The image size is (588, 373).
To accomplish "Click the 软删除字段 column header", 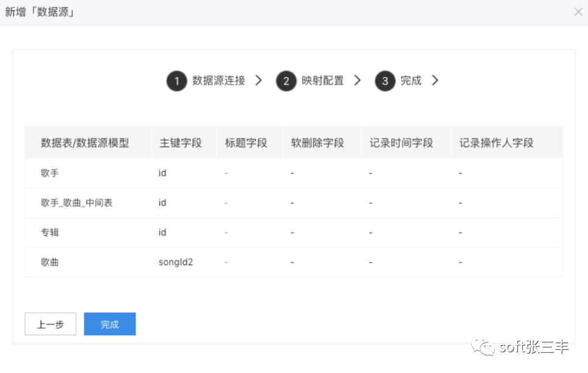I will (x=317, y=143).
